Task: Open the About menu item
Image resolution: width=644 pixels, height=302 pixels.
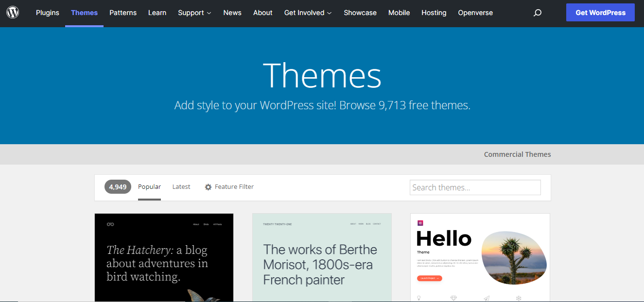Action: [x=263, y=13]
